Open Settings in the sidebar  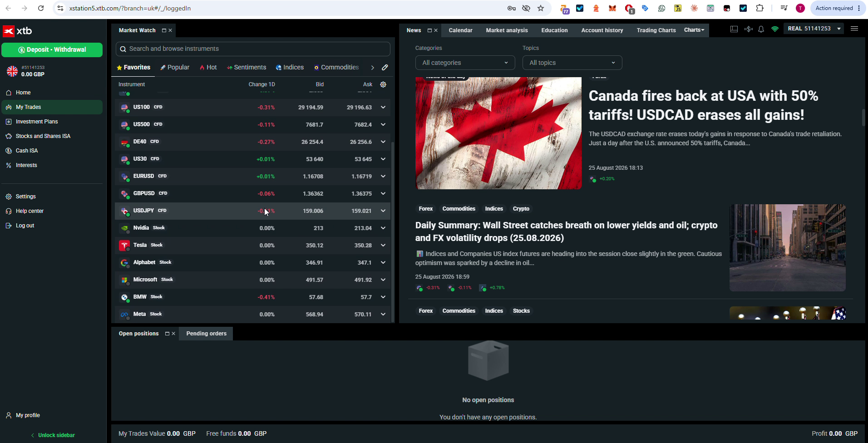pos(25,197)
